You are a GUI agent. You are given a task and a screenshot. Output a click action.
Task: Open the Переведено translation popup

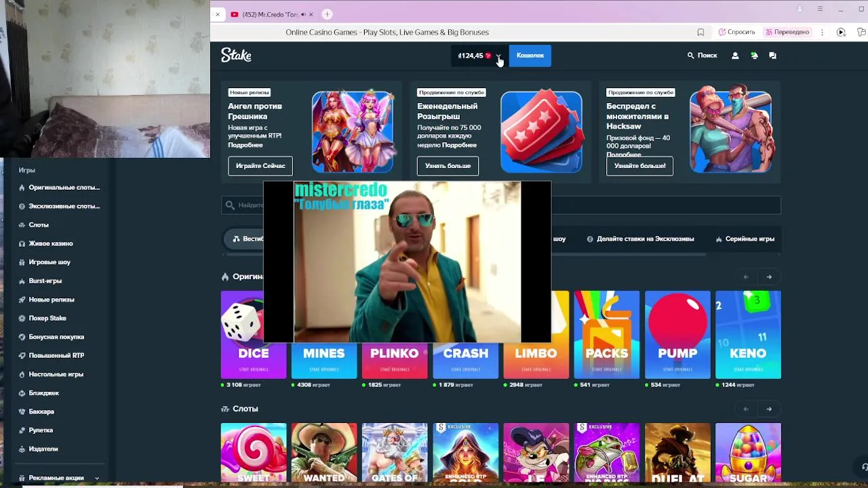[787, 32]
